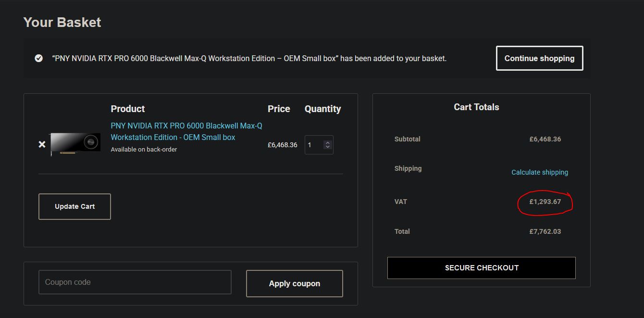The image size is (644, 318).
Task: Click the added-to-basket notification message
Action: tap(249, 59)
